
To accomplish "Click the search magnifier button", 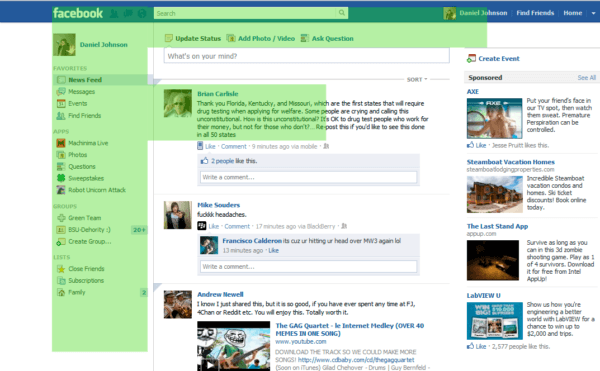I will [342, 13].
